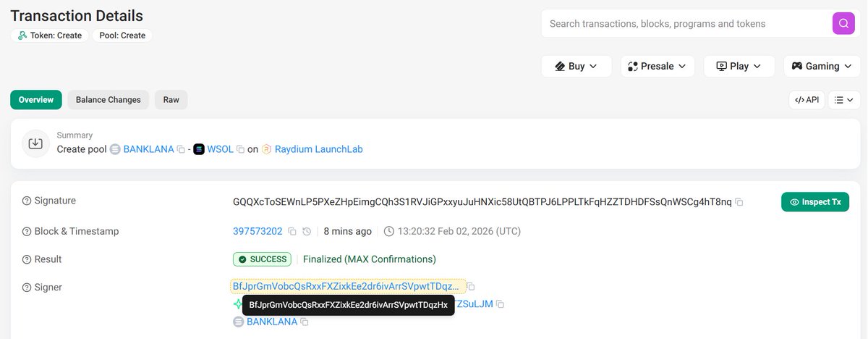Open the BANKLANA link in Summary
The image size is (868, 339).
(148, 149)
